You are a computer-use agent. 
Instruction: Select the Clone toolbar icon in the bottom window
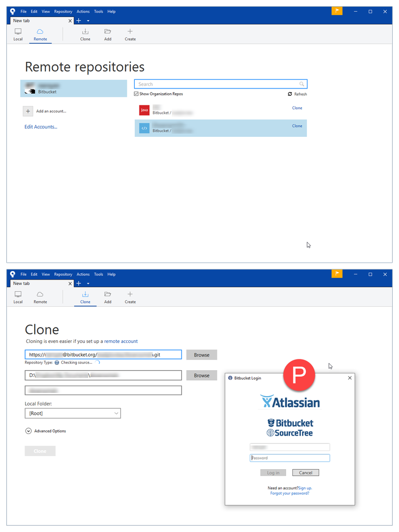point(85,294)
